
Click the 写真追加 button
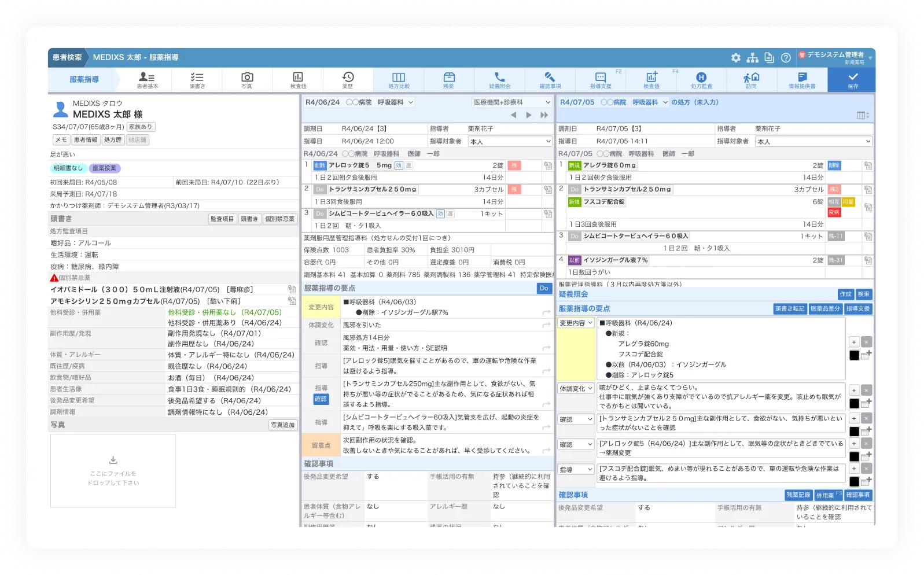tap(283, 425)
